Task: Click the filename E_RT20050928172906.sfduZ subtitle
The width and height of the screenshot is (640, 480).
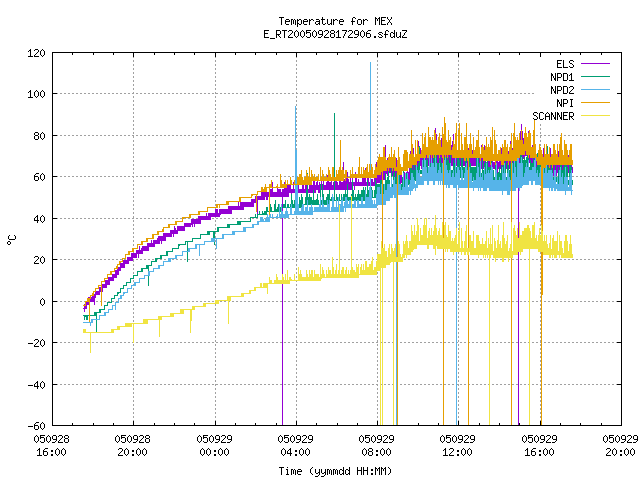Action: point(335,34)
